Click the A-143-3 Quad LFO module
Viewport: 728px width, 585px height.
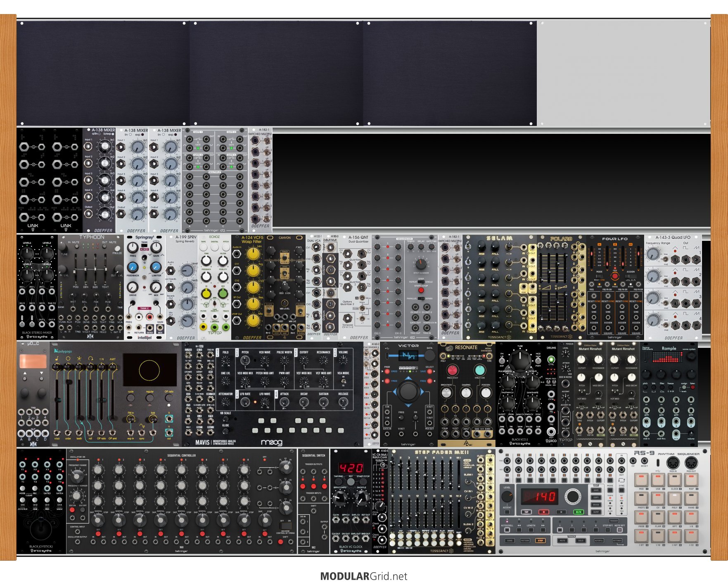[x=673, y=288]
